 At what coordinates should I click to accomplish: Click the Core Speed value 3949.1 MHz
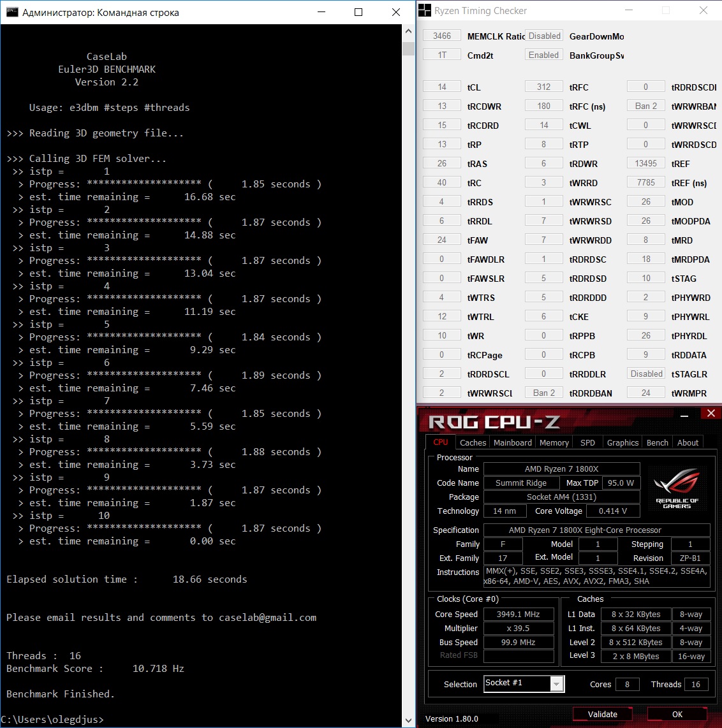(x=519, y=615)
